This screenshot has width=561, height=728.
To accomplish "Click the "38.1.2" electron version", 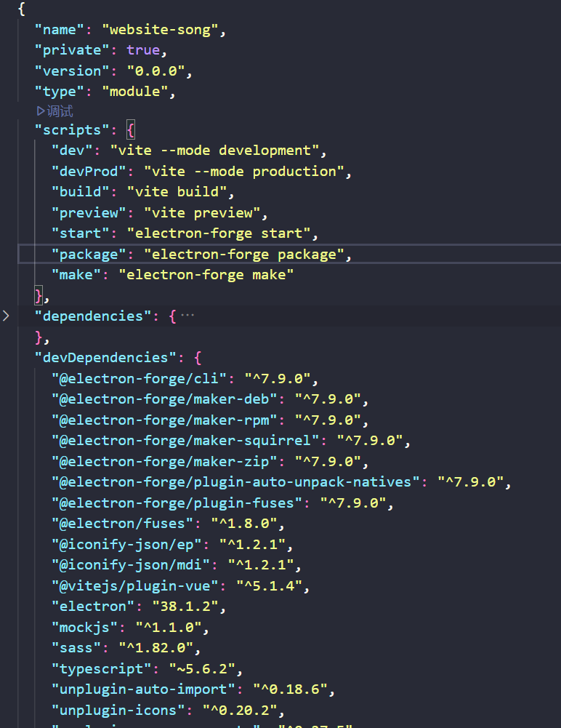I will (185, 607).
